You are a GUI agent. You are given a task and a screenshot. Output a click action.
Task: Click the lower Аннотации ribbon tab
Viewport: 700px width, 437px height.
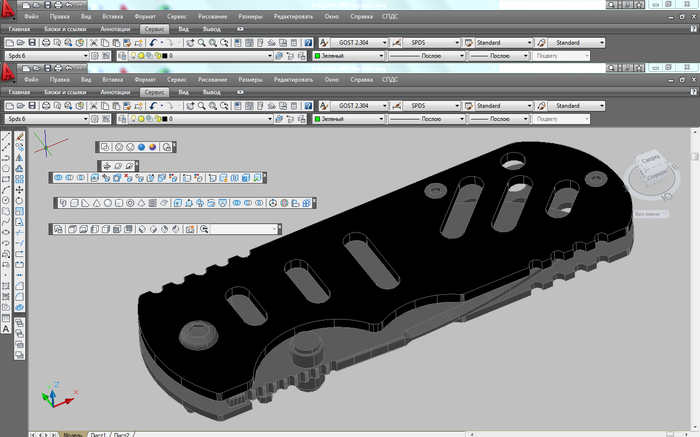point(116,92)
